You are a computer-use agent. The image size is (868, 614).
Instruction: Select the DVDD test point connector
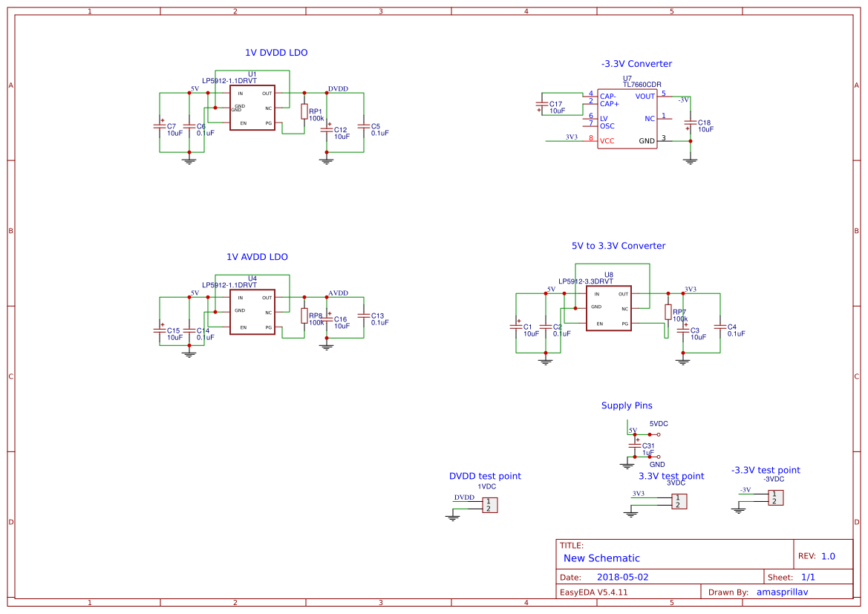pyautogui.click(x=490, y=505)
